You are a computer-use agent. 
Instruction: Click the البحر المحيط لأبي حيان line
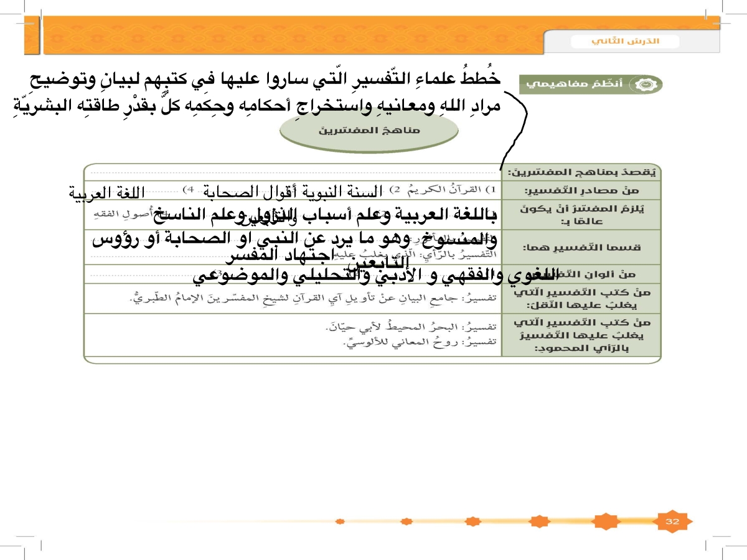coord(411,327)
